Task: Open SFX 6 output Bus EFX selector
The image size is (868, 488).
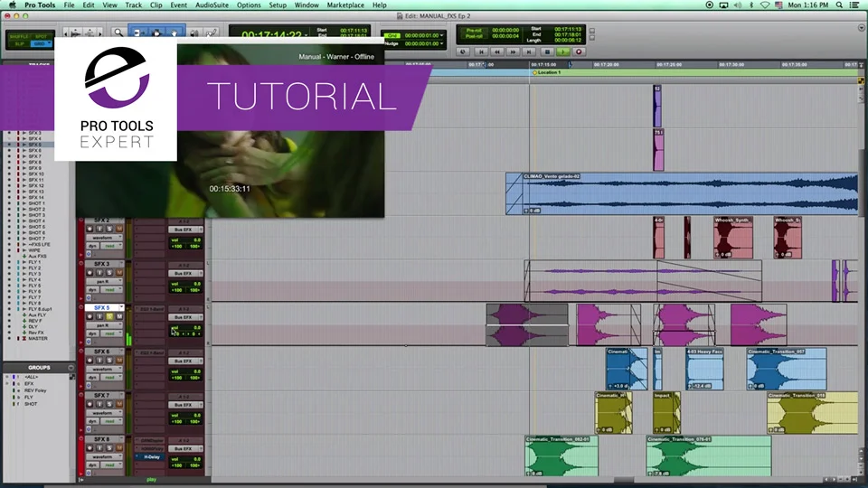Action: [185, 361]
